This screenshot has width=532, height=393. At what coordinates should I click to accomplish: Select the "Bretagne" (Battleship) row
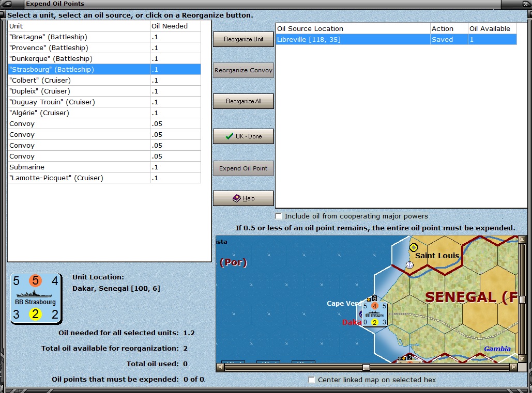[104, 37]
